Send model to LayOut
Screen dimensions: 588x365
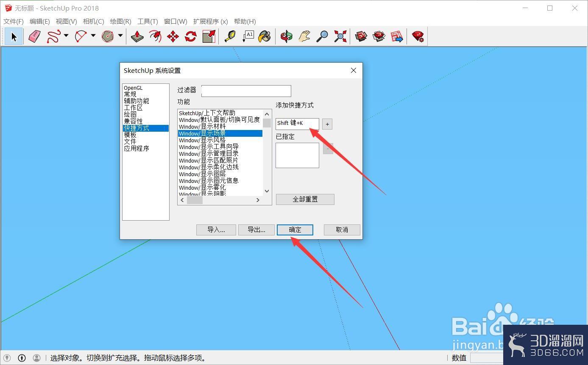click(x=397, y=36)
